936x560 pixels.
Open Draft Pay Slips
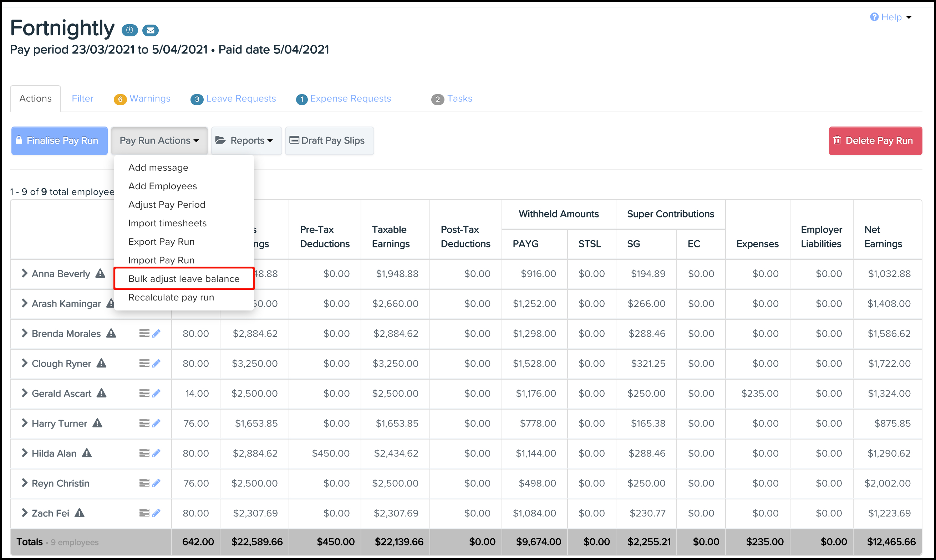[329, 141]
